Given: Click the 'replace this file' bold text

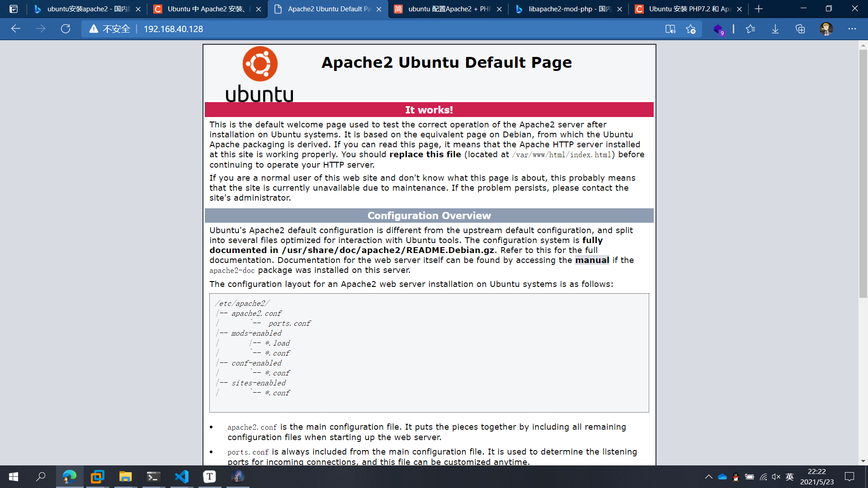Looking at the screenshot, I should point(425,155).
